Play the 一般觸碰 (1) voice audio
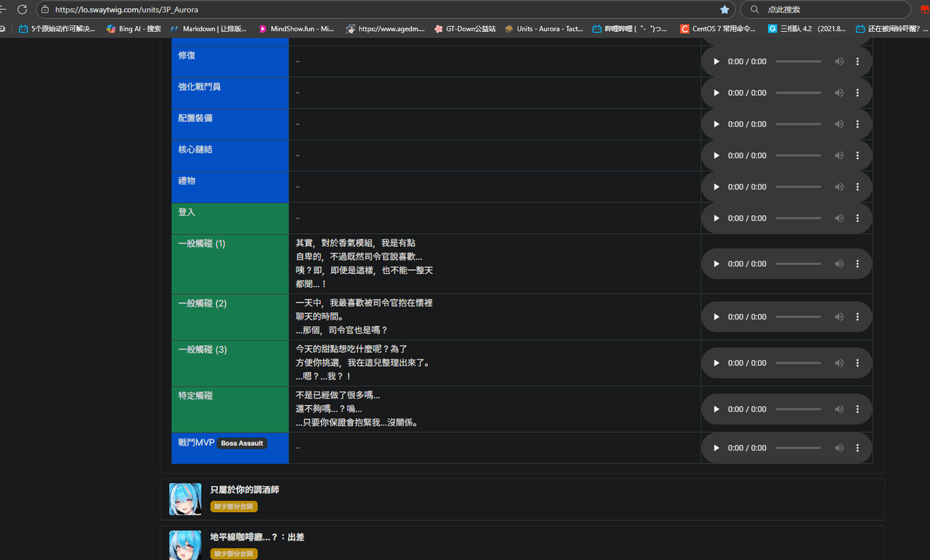This screenshot has width=930, height=560. (716, 264)
